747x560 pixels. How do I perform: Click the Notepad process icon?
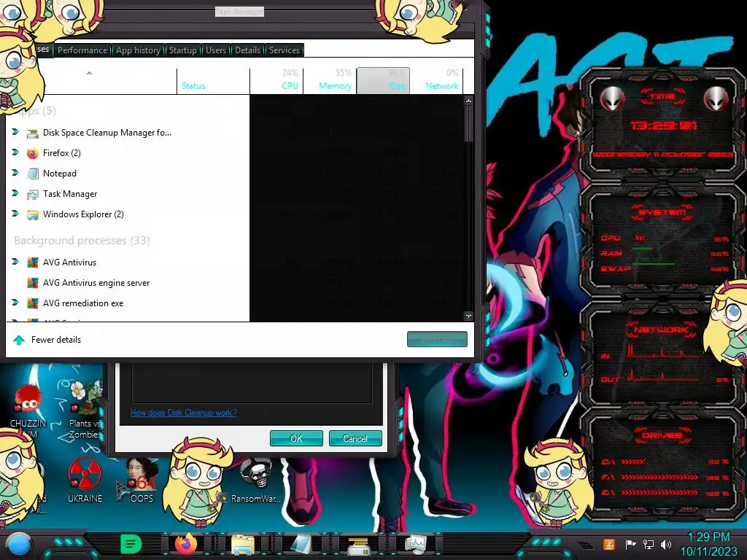tap(32, 174)
